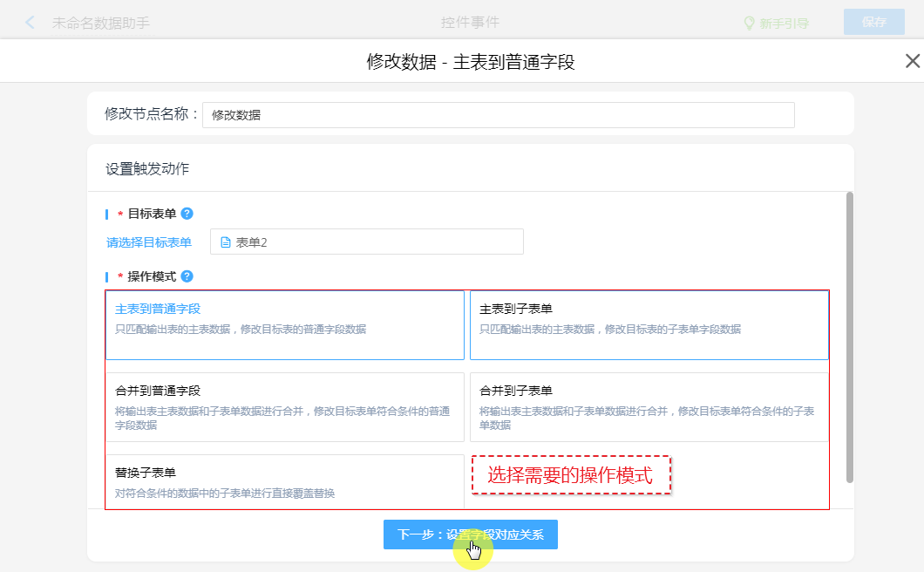Screen dimensions: 924x572
Task: Click the 修改节点名称 input field
Action: click(x=498, y=115)
